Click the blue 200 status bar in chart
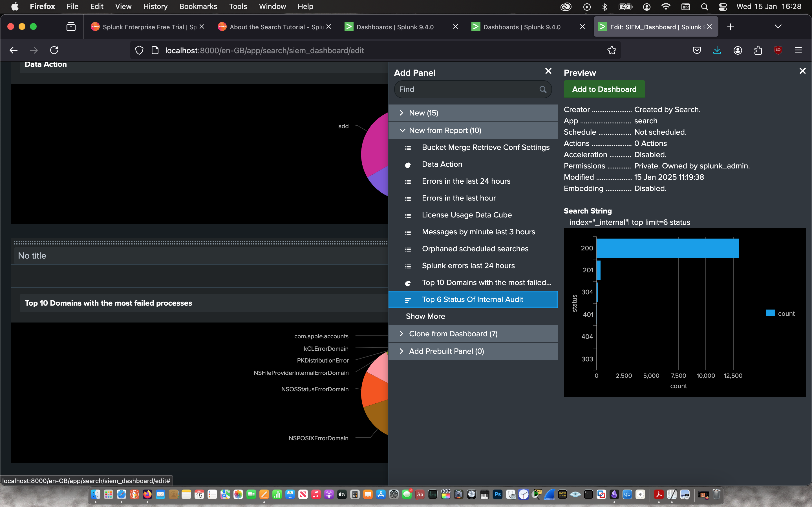This screenshot has height=507, width=812. [667, 248]
